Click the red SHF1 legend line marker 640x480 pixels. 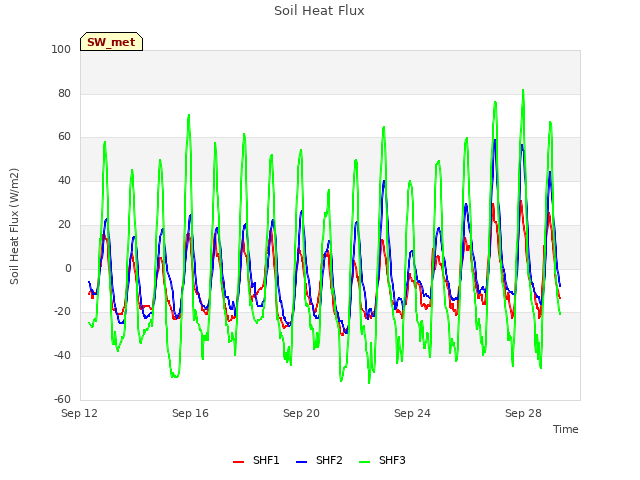tap(238, 462)
